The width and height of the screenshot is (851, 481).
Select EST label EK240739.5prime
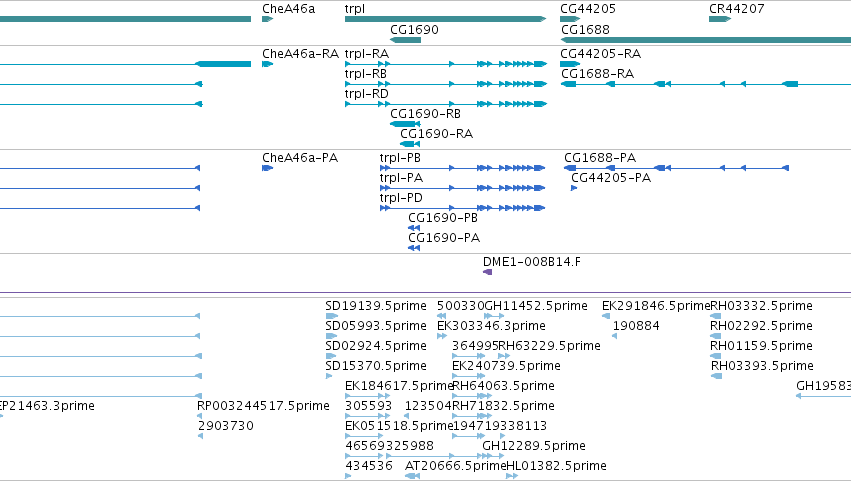506,366
